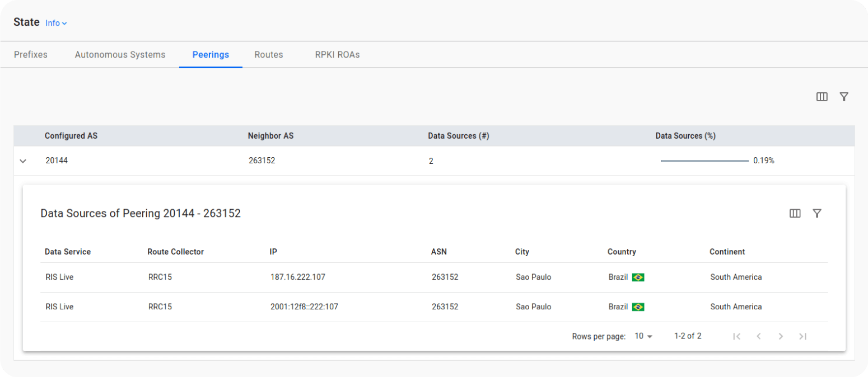
Task: Open column chooser for the peerings table
Action: [822, 97]
